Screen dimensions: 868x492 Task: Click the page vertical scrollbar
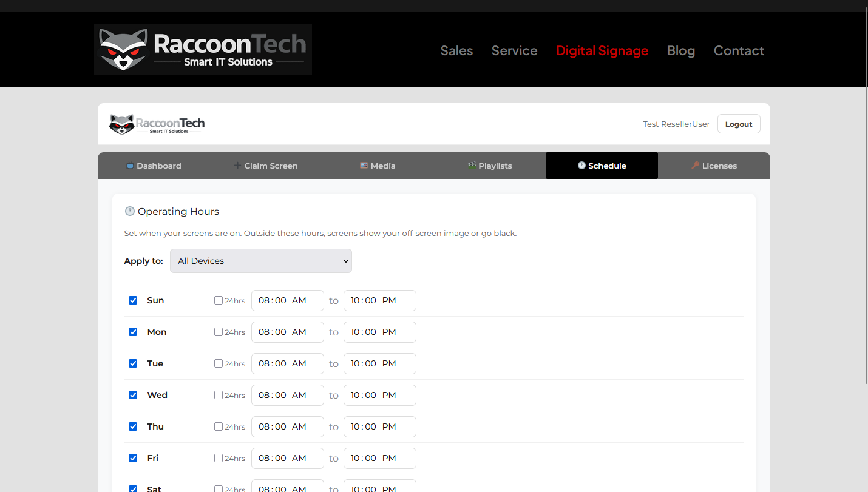tap(865, 243)
